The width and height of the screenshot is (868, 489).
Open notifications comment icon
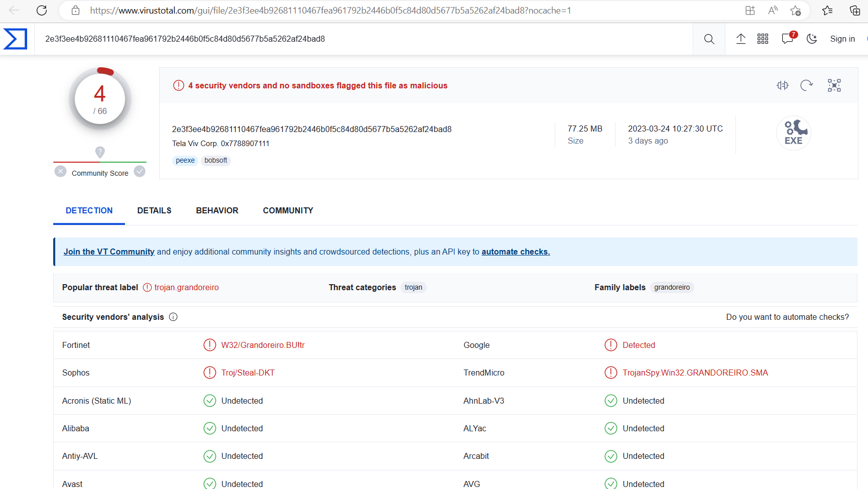pyautogui.click(x=787, y=39)
